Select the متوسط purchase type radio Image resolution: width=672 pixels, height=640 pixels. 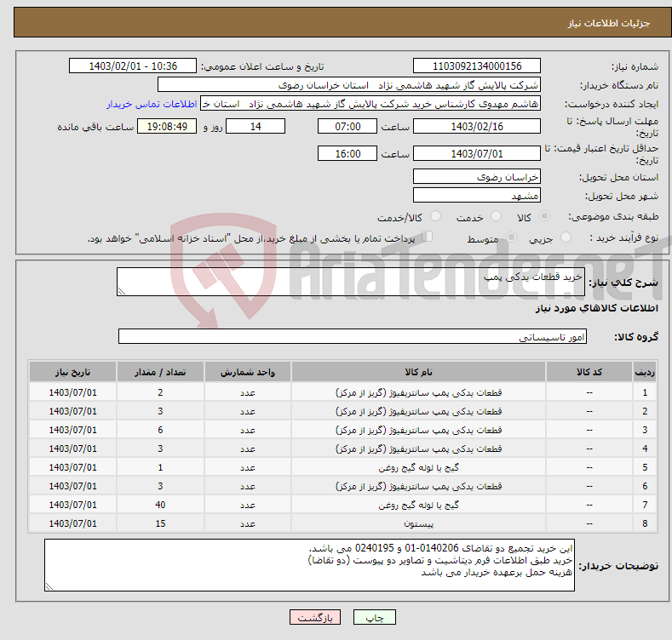click(511, 237)
